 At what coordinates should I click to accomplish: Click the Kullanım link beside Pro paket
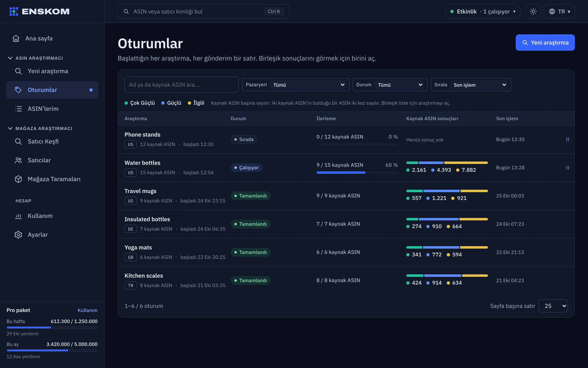pos(87,310)
